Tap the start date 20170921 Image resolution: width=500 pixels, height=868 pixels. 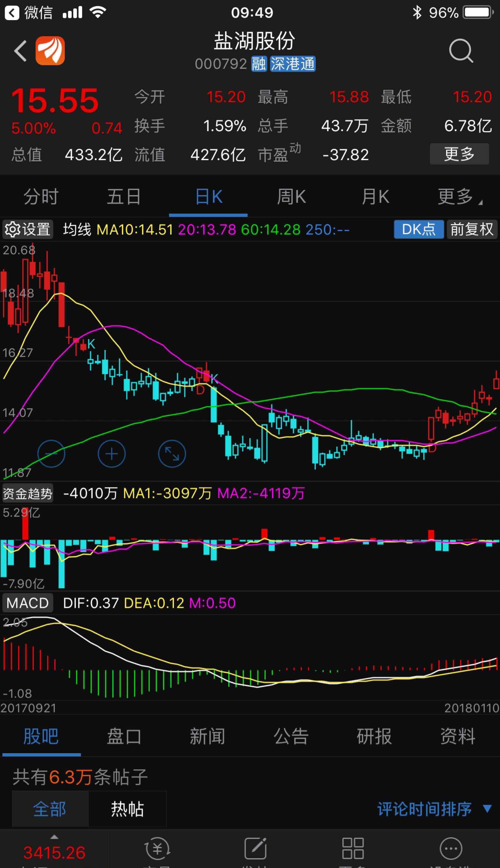point(28,708)
